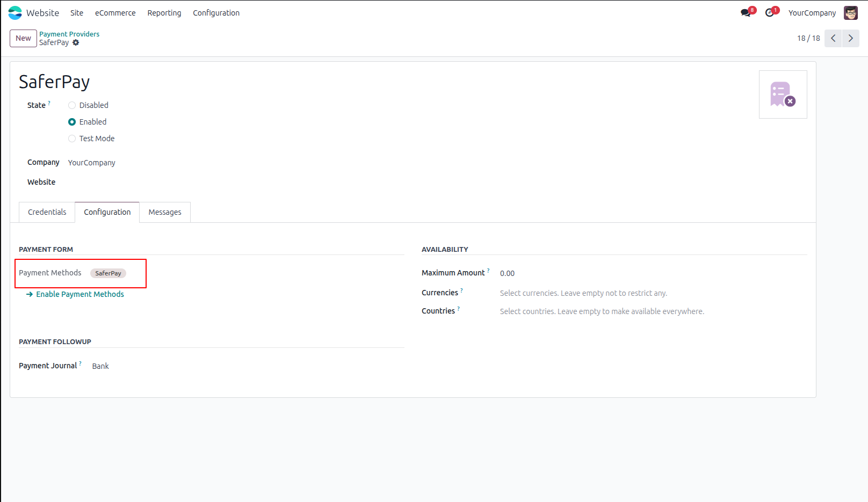Open the SaferPay gear actions menu

(76, 42)
